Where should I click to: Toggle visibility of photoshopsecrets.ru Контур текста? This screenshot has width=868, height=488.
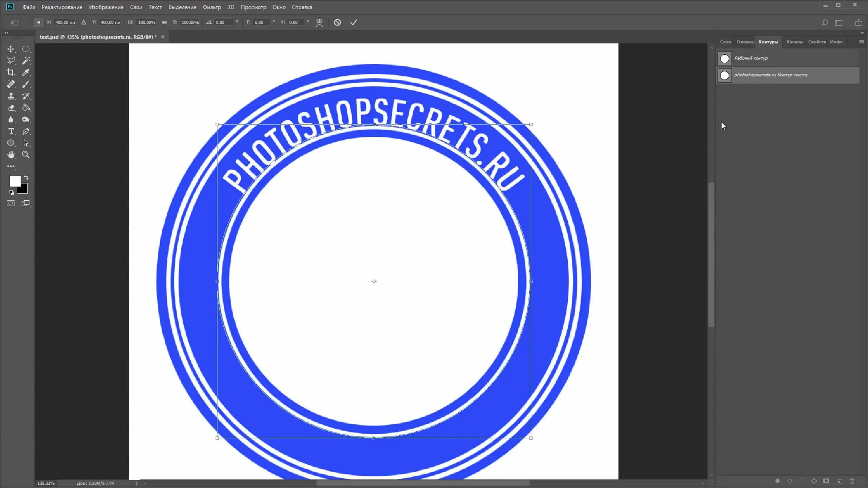point(725,75)
